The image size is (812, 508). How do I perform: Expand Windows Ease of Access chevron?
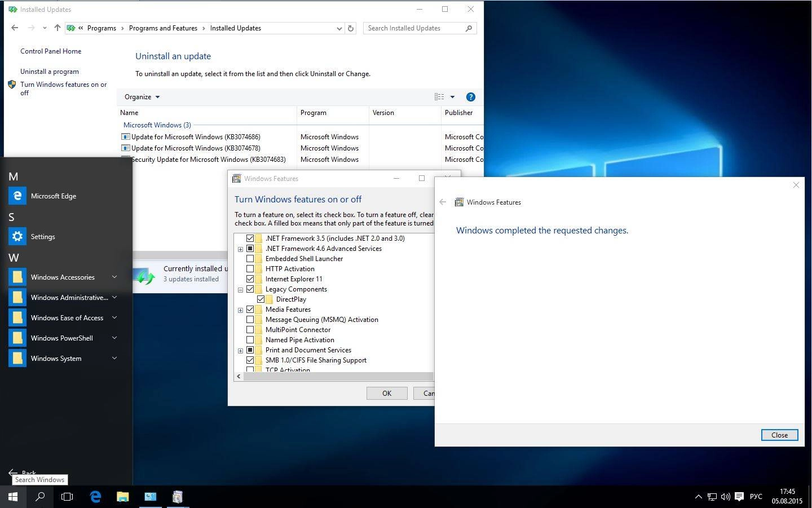[114, 317]
